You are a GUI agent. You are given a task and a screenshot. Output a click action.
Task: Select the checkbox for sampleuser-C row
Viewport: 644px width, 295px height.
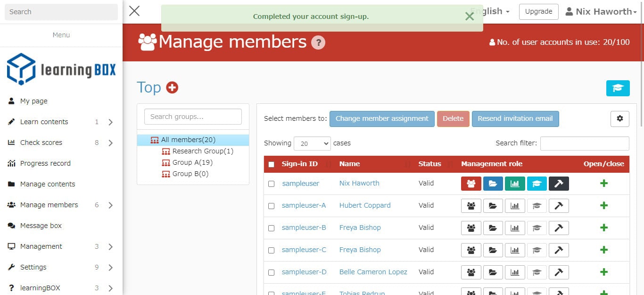(x=271, y=250)
